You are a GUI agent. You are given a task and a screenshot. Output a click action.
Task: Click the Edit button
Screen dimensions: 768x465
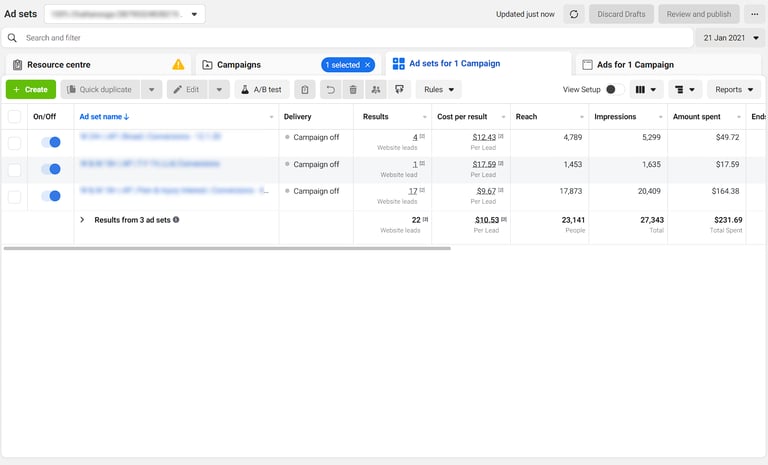pos(187,90)
